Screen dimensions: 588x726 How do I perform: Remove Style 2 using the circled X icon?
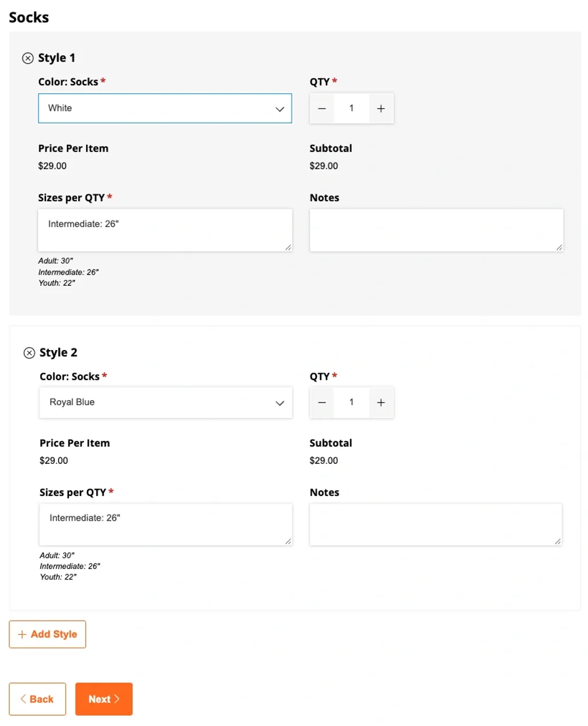click(x=29, y=353)
